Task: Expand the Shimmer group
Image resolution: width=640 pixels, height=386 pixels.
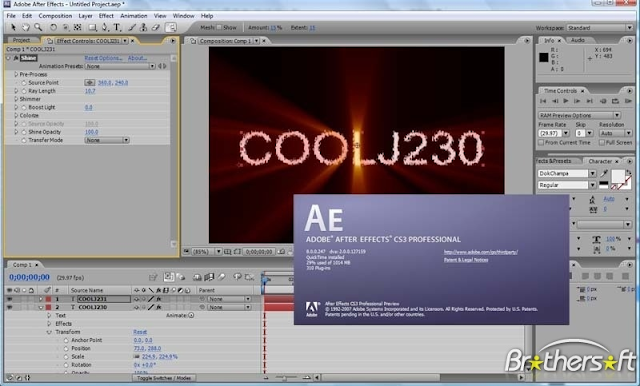Action: pos(16,99)
